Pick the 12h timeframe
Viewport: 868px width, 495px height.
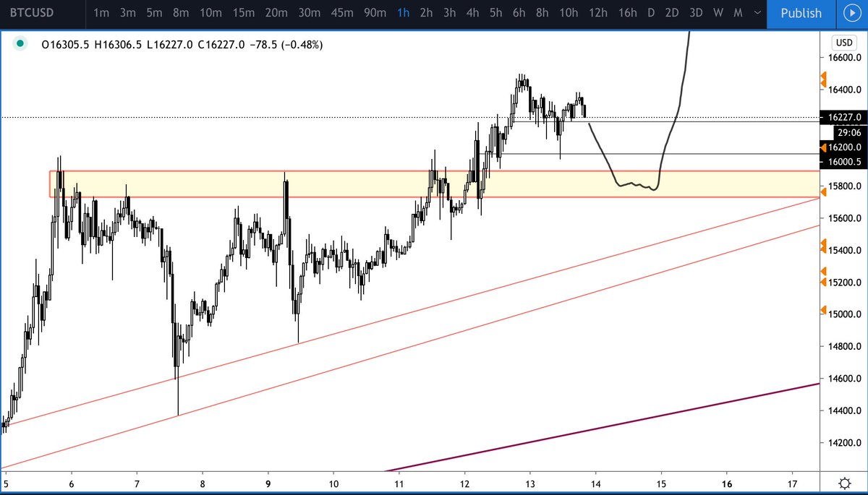point(598,13)
